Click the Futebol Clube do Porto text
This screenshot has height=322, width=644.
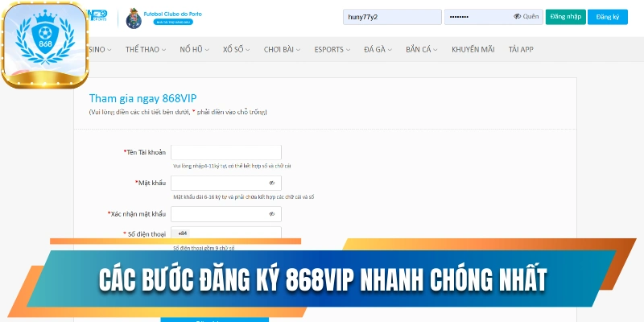coord(173,14)
